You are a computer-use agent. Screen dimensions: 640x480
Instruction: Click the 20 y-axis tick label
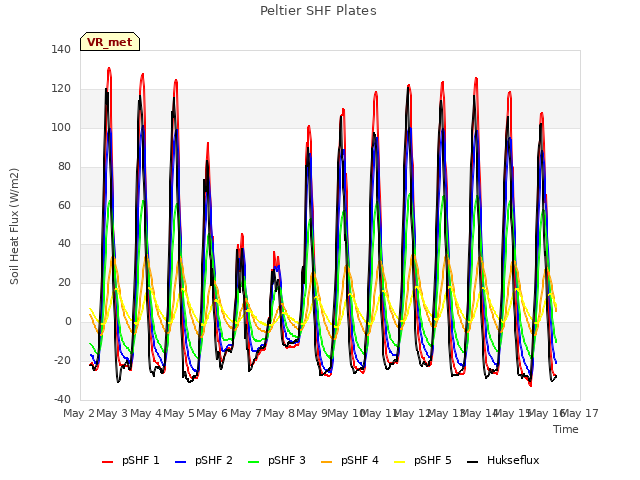click(x=64, y=282)
